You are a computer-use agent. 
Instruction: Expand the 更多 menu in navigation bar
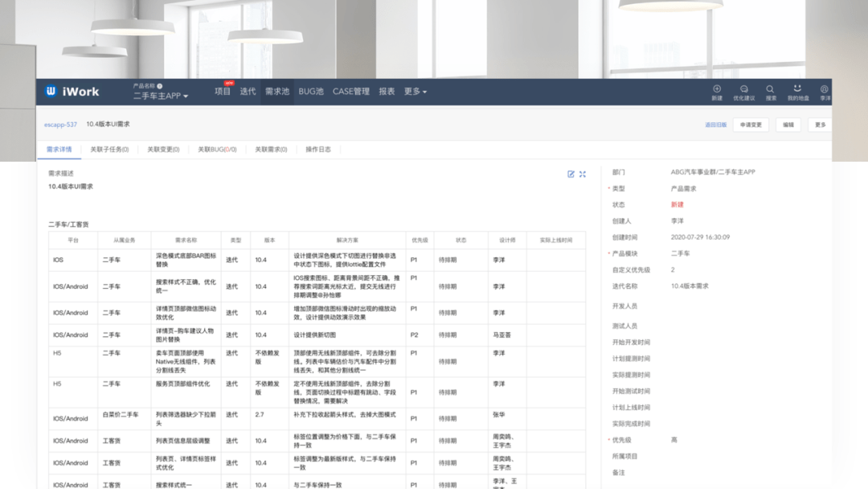tap(415, 92)
